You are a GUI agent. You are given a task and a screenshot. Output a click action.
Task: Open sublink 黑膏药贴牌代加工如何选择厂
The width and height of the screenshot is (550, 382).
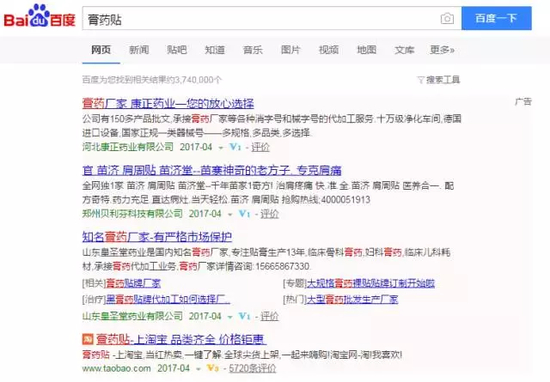pos(168,299)
